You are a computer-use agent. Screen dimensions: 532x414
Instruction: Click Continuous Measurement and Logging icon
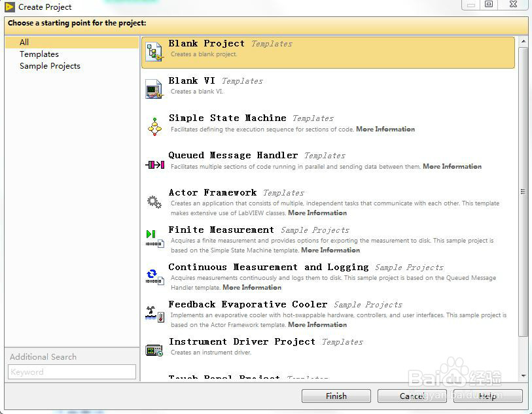click(x=155, y=277)
